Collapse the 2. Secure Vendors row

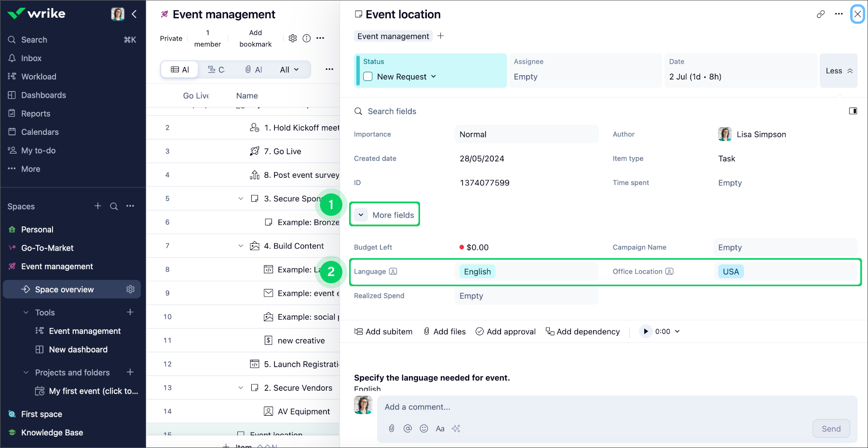[x=241, y=387]
